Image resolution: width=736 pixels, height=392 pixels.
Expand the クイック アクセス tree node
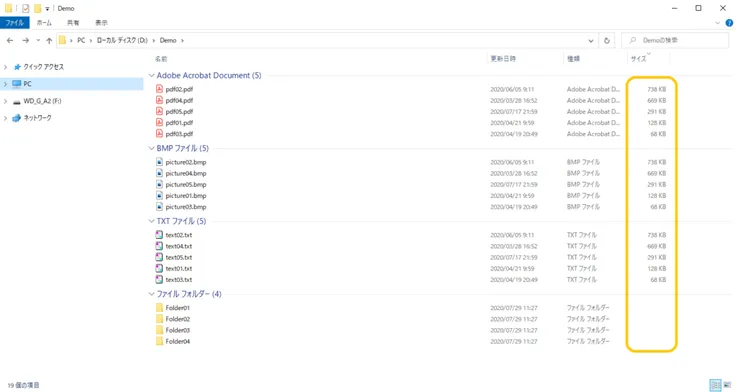pyautogui.click(x=6, y=67)
